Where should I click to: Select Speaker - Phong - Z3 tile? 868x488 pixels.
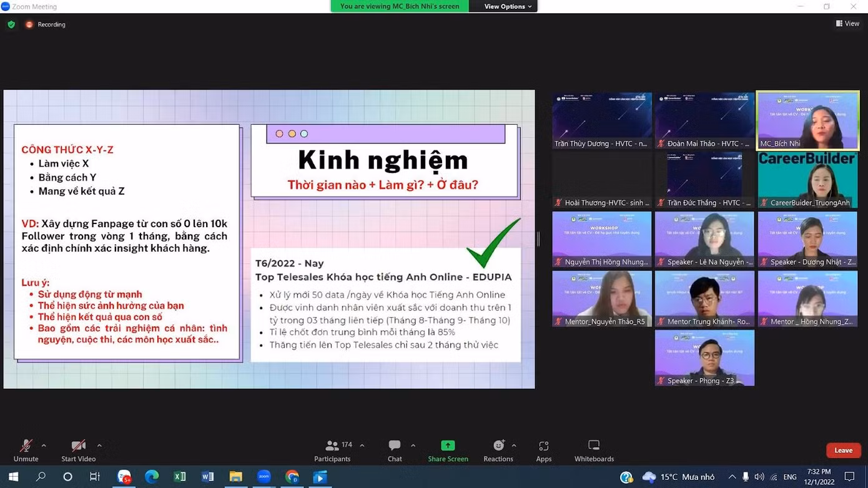[704, 358]
